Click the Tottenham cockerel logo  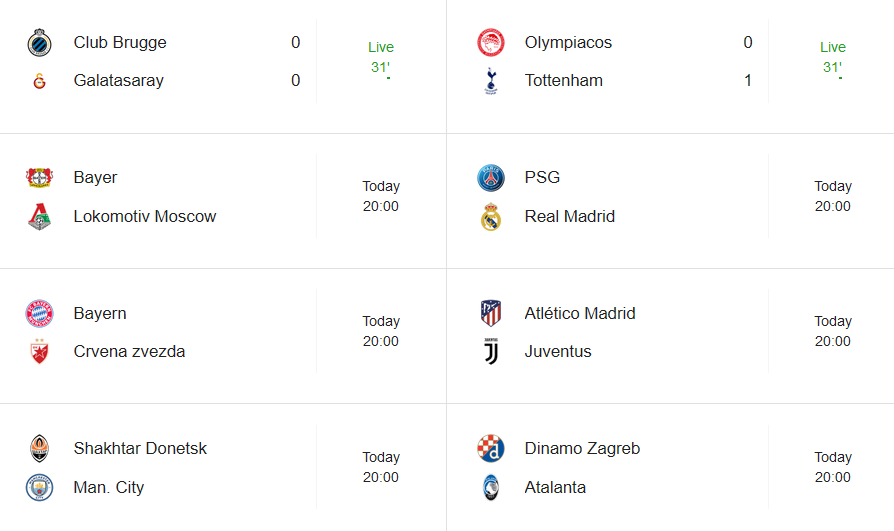click(x=491, y=81)
